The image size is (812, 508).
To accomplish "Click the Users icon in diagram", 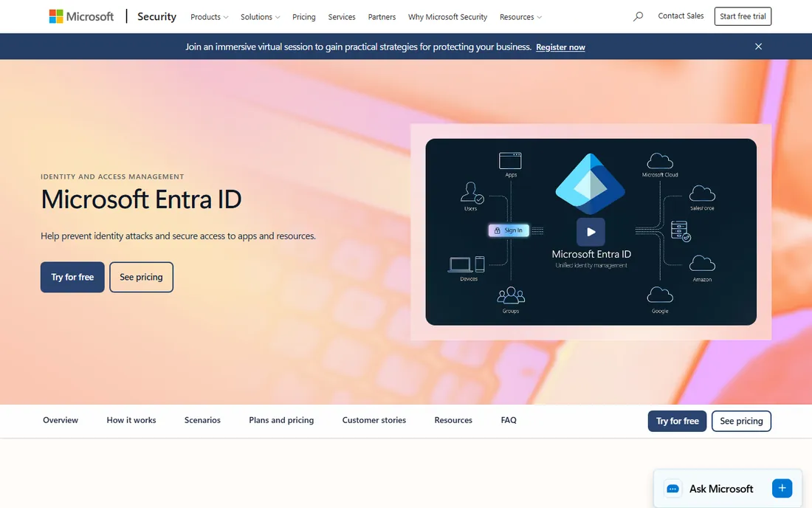I will click(472, 193).
